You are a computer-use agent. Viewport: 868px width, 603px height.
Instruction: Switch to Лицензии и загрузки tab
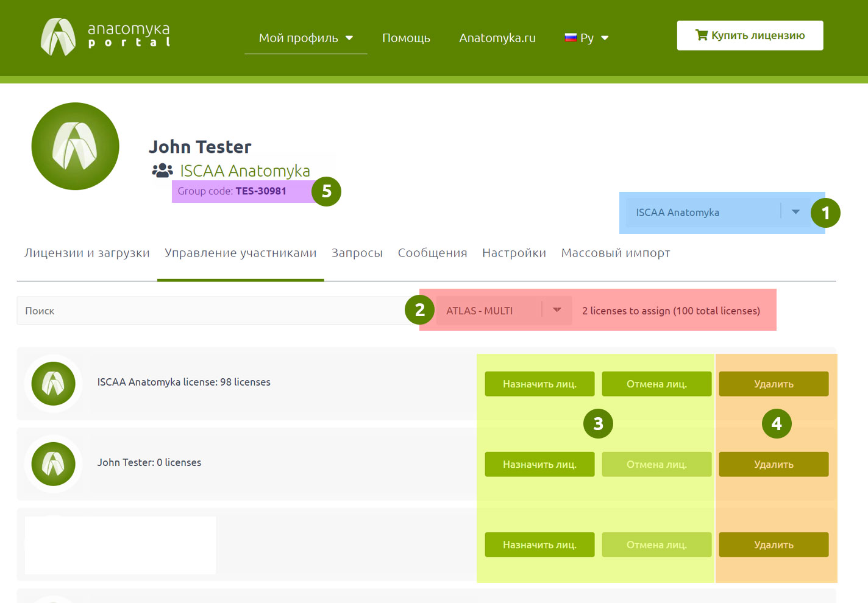point(87,253)
